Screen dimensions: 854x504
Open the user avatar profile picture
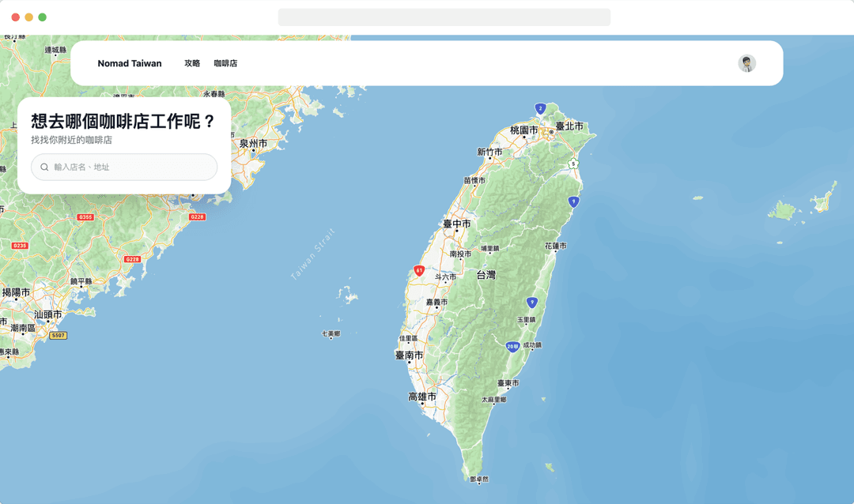pos(746,63)
